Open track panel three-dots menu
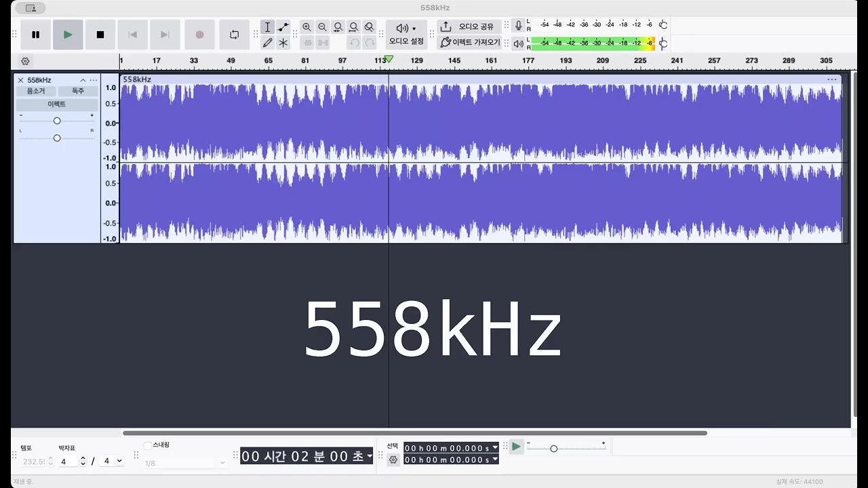The width and height of the screenshot is (868, 488). pos(94,80)
